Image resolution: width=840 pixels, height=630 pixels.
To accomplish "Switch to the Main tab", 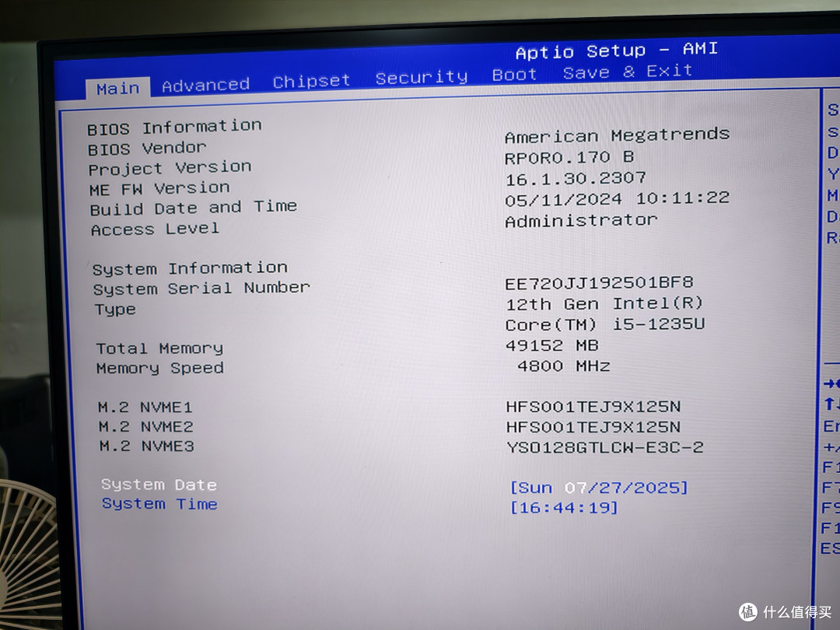I will (118, 89).
